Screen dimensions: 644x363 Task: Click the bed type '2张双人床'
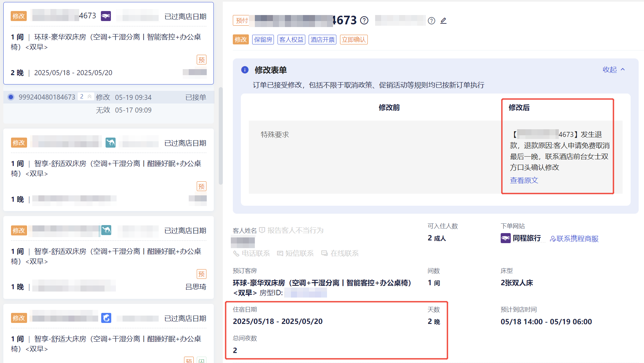tap(517, 283)
